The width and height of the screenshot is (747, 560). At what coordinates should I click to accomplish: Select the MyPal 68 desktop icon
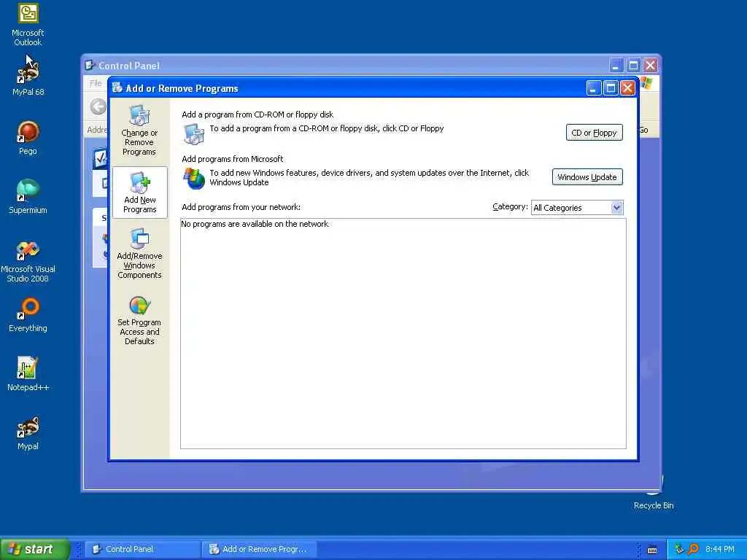[28, 79]
